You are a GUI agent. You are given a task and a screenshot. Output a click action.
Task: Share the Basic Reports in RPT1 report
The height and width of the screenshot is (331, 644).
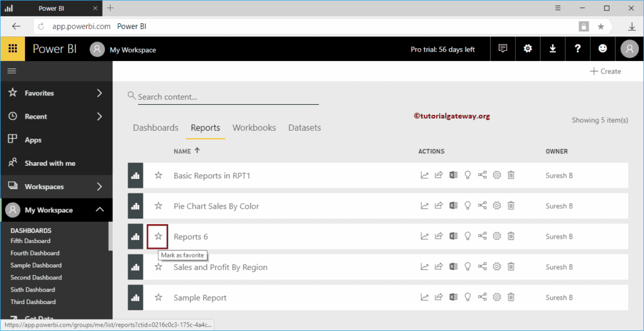point(438,175)
